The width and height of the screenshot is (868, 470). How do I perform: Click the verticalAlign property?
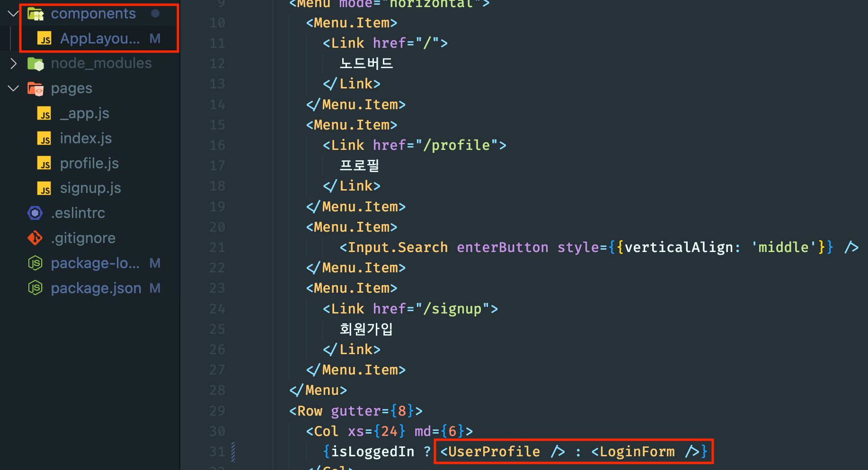coord(679,247)
